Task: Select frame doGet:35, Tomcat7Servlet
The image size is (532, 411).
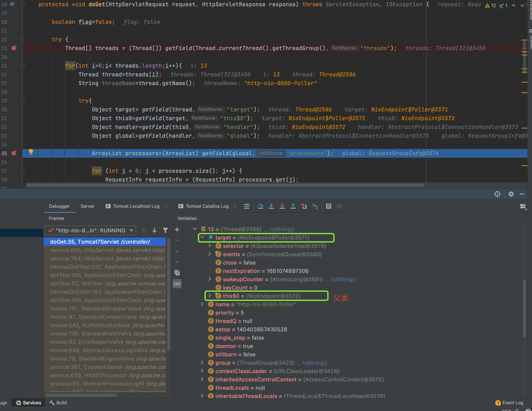Action: coord(105,242)
